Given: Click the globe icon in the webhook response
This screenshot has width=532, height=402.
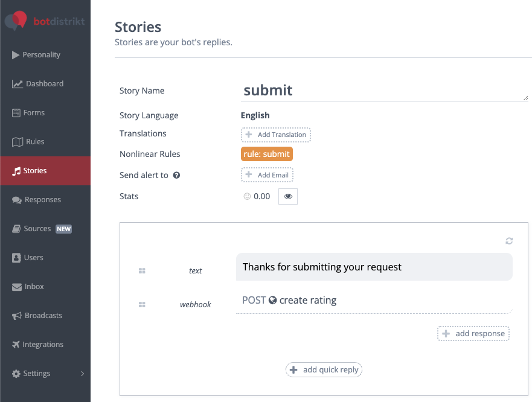Looking at the screenshot, I should click(x=273, y=300).
